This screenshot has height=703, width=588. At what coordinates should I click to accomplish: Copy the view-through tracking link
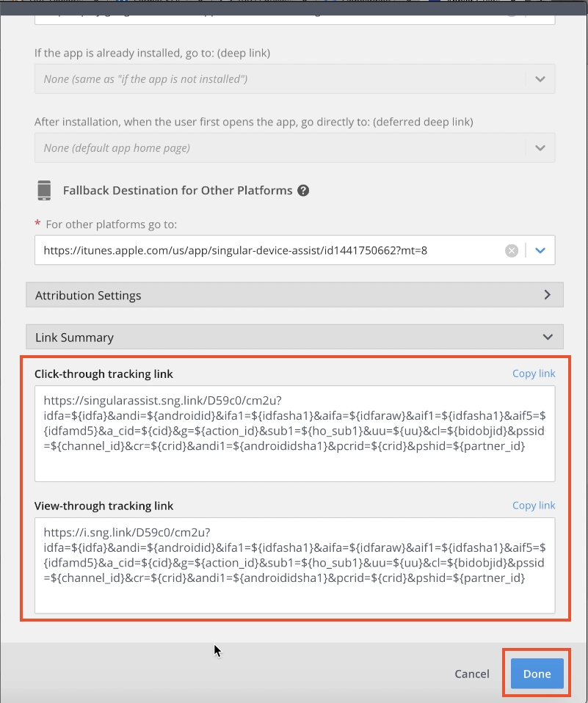(x=534, y=506)
